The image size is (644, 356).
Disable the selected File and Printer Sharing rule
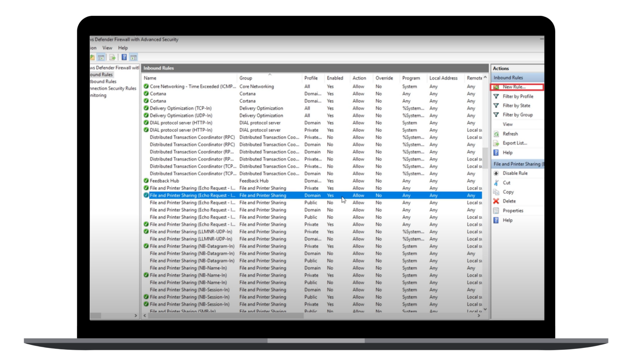[514, 173]
